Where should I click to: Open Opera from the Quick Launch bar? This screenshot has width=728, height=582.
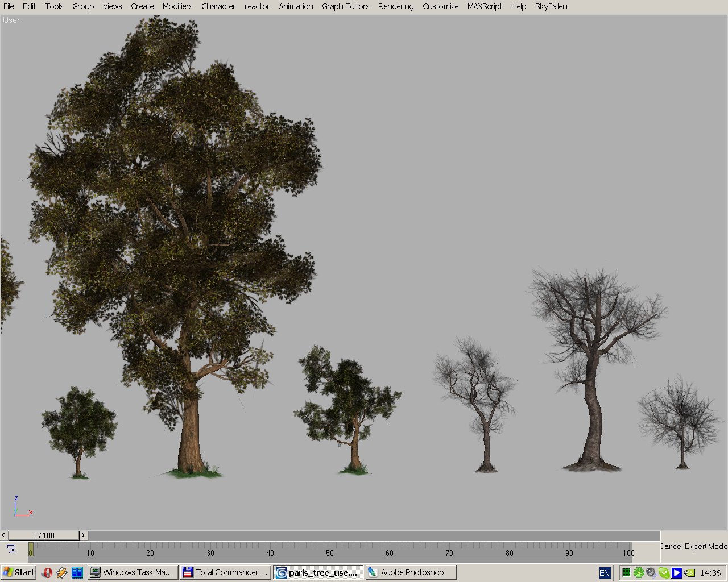[x=47, y=572]
